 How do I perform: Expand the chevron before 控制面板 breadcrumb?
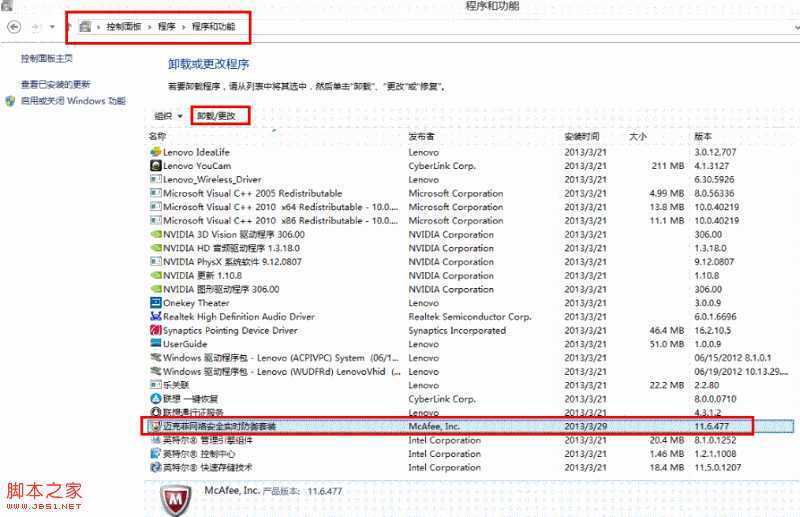98,27
